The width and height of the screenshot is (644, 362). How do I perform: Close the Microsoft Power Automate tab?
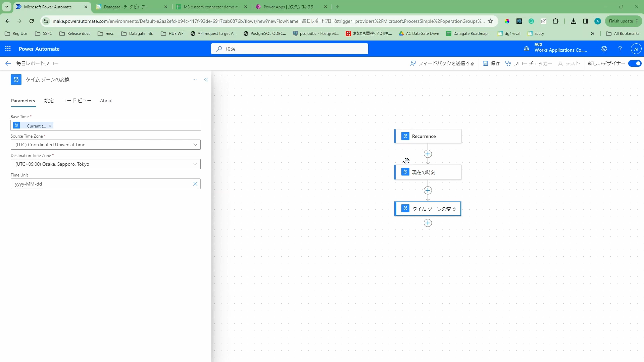tap(86, 7)
